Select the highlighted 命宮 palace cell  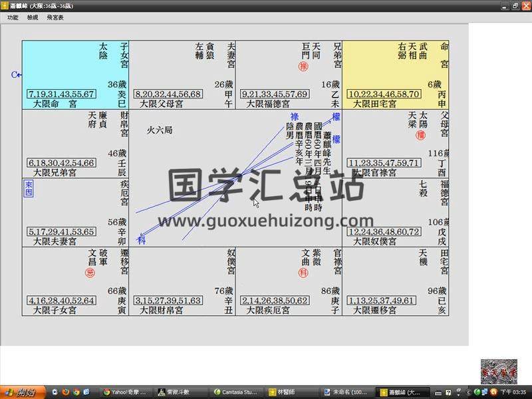395,75
